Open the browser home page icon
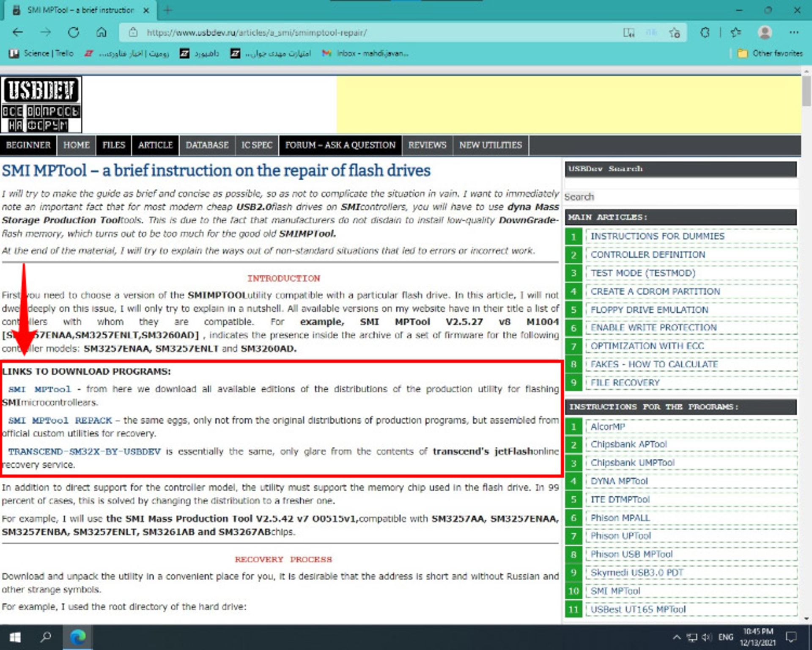Screen dimensions: 812x650 tap(101, 32)
